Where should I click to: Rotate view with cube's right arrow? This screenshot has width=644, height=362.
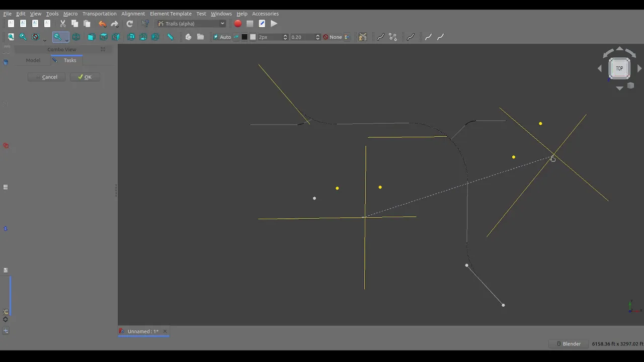(639, 68)
